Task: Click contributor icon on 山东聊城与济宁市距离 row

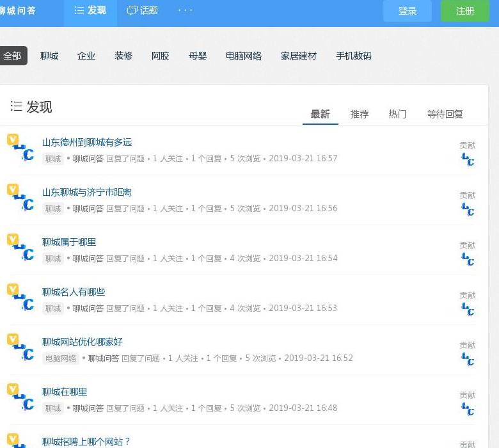Action: pyautogui.click(x=468, y=209)
